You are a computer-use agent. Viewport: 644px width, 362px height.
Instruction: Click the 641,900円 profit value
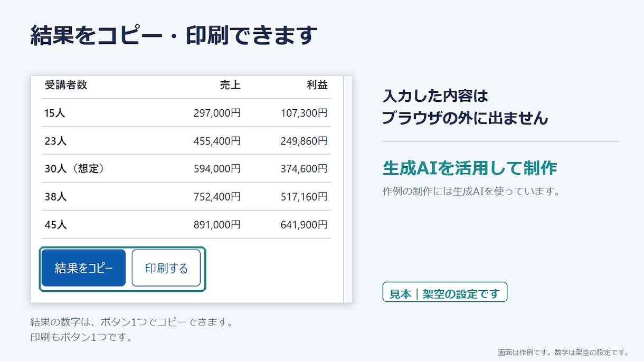click(x=304, y=225)
